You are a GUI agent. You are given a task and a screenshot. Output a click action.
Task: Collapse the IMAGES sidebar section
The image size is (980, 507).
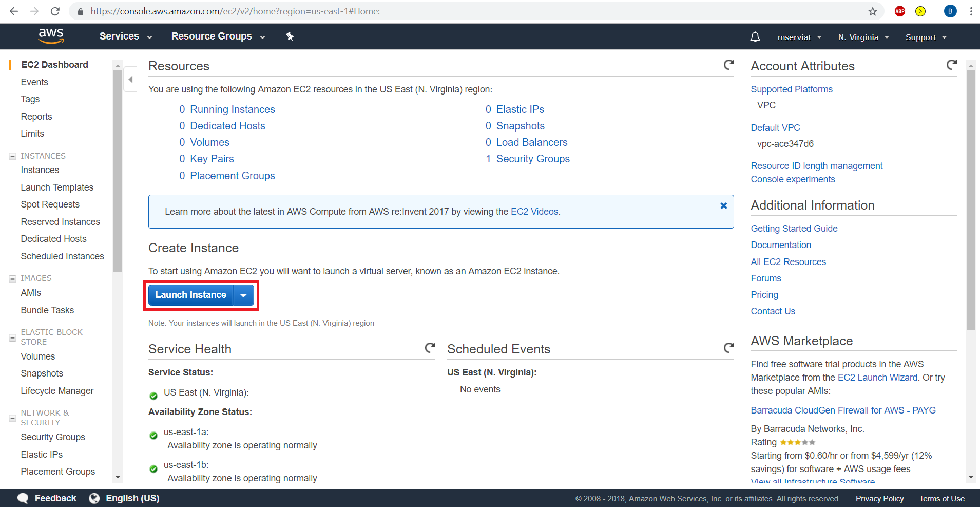(13, 279)
